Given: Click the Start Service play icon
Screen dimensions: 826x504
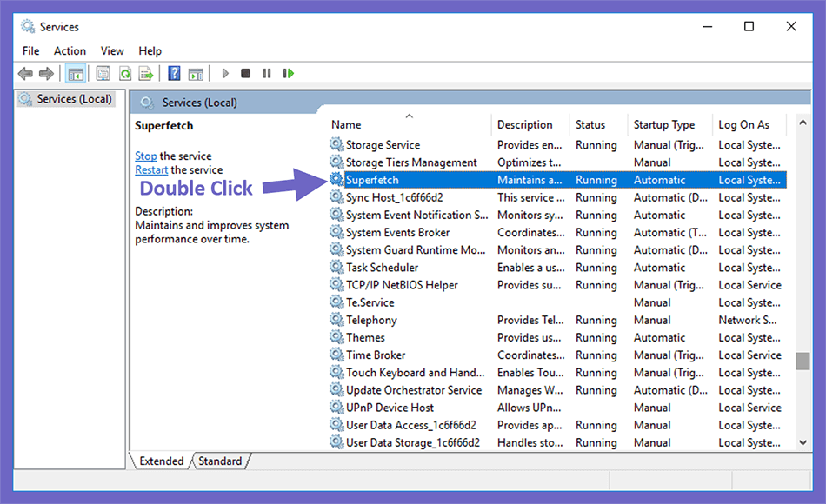Looking at the screenshot, I should pos(225,73).
